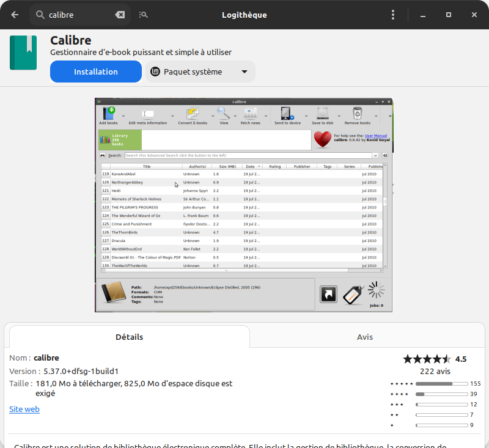Enlarge the Calibre screenshot preview image
The height and width of the screenshot is (448, 489).
point(244,205)
